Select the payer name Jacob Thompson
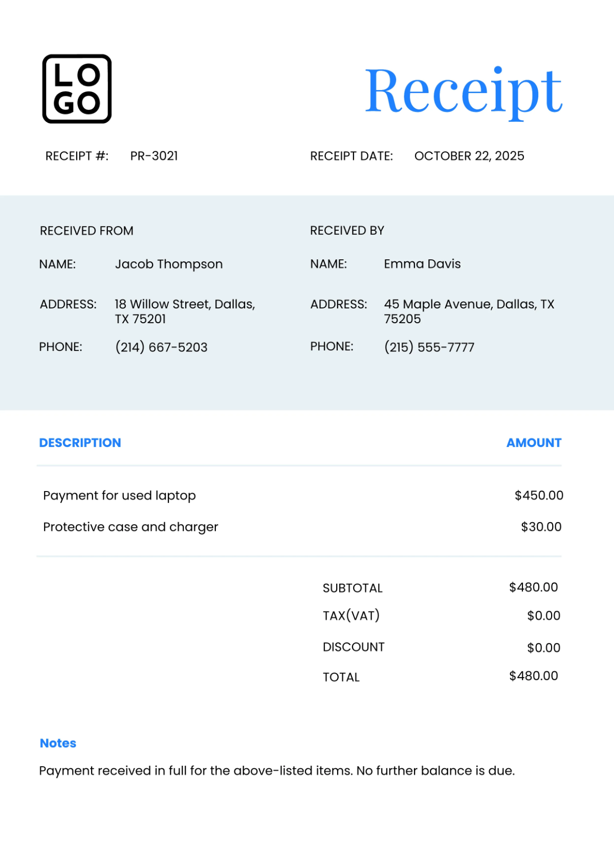The width and height of the screenshot is (614, 868). 169,264
